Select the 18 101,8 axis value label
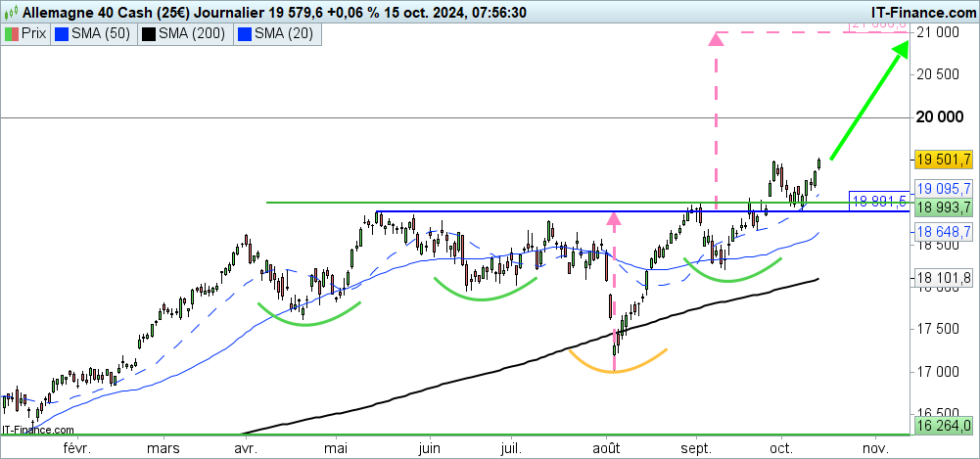 942,279
